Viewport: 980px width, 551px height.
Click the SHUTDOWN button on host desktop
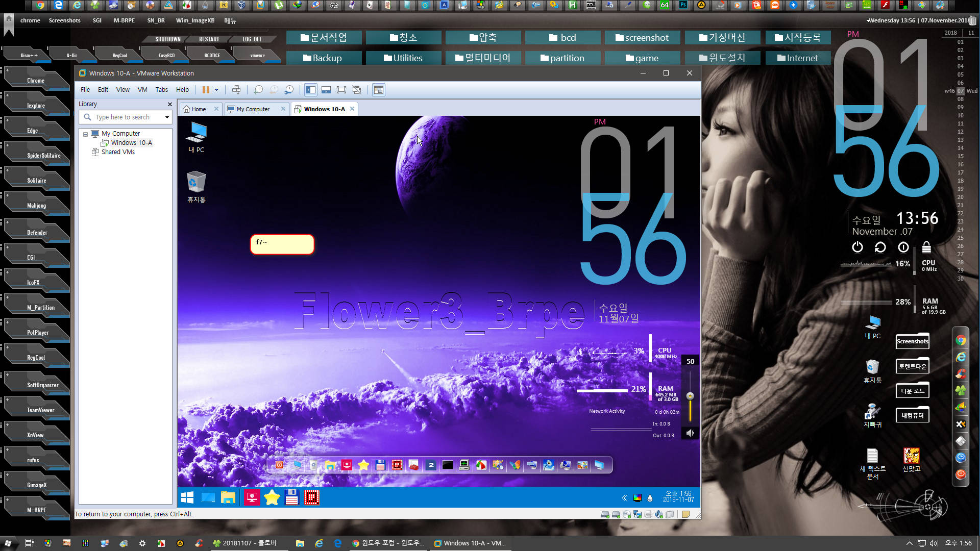[x=167, y=39]
